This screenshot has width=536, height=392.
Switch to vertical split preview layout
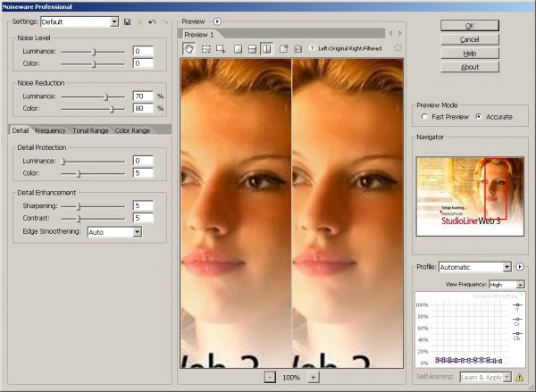[267, 48]
